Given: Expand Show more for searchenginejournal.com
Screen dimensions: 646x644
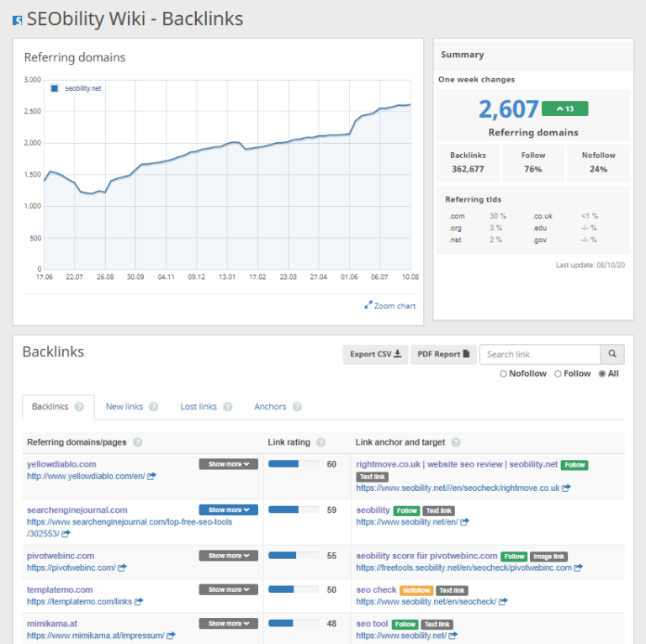Looking at the screenshot, I should (x=228, y=509).
